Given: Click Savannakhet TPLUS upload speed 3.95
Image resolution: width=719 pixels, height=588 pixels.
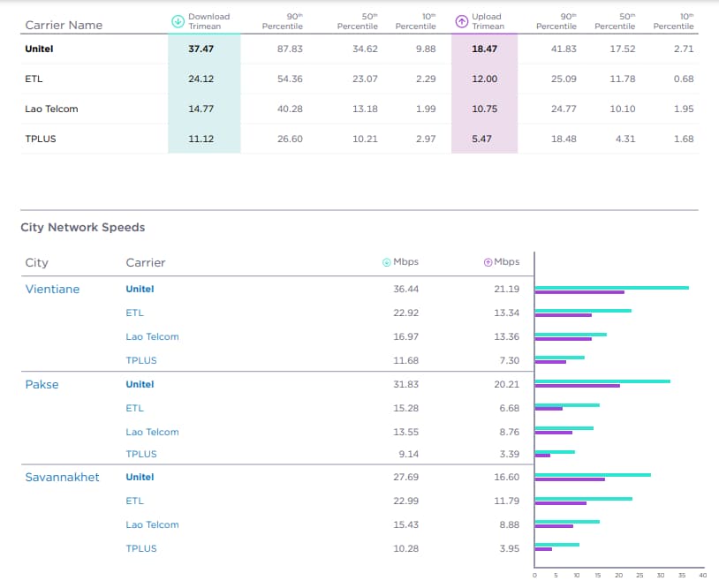Looking at the screenshot, I should tap(510, 548).
